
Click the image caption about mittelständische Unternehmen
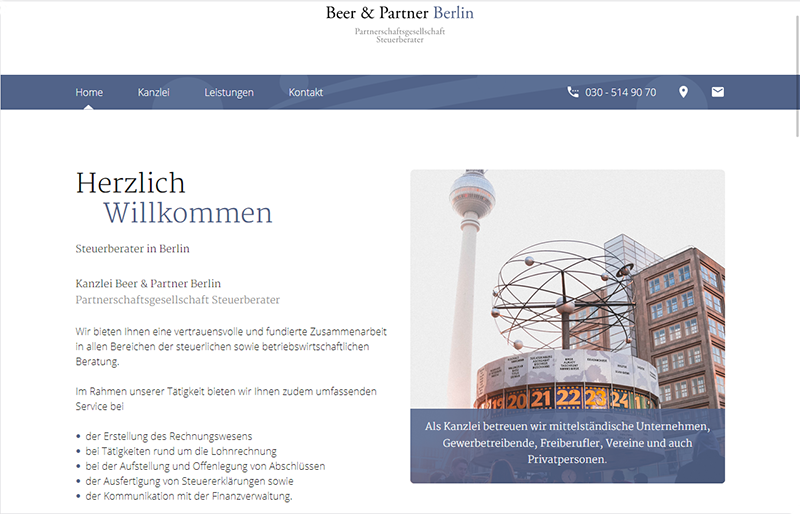coord(567,443)
